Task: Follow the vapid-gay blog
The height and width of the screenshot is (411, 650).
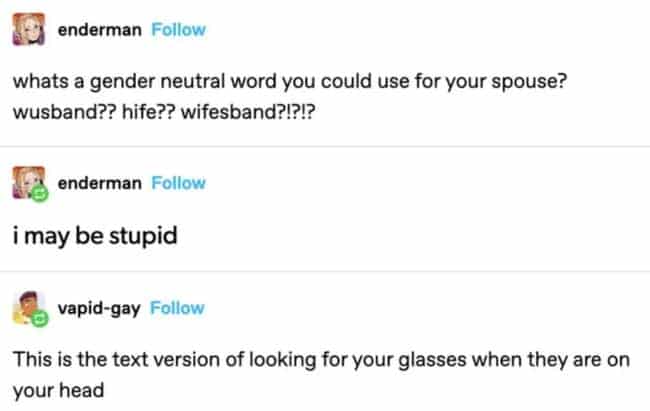Action: (x=176, y=308)
